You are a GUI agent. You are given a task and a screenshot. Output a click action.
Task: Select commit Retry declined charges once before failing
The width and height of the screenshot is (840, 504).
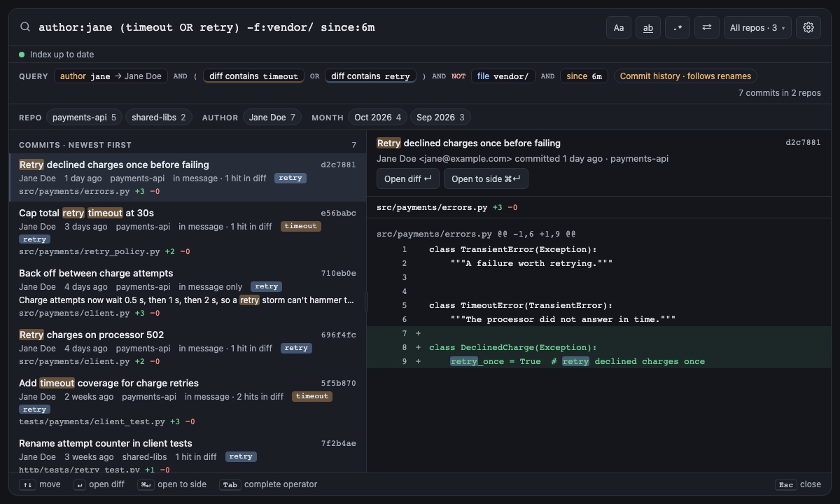click(x=188, y=178)
